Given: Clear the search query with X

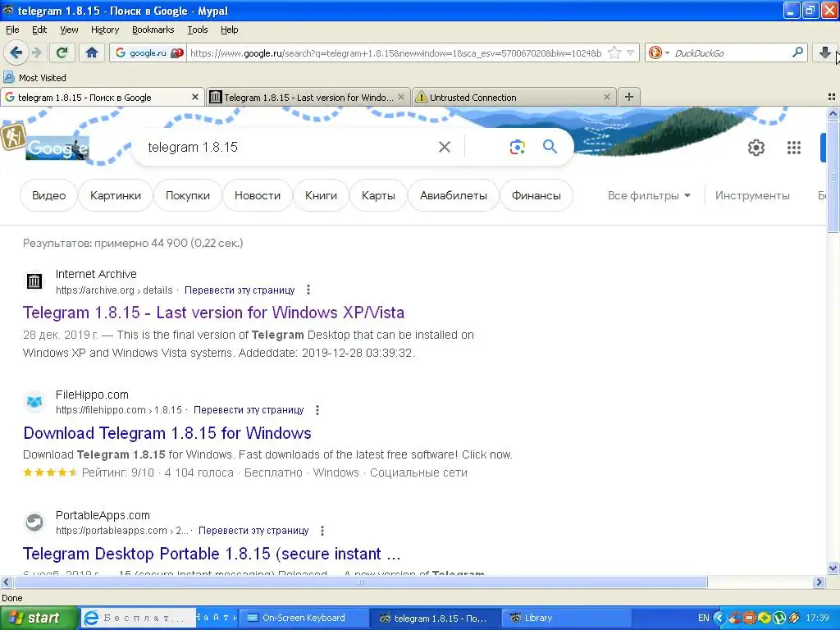Looking at the screenshot, I should click(444, 147).
